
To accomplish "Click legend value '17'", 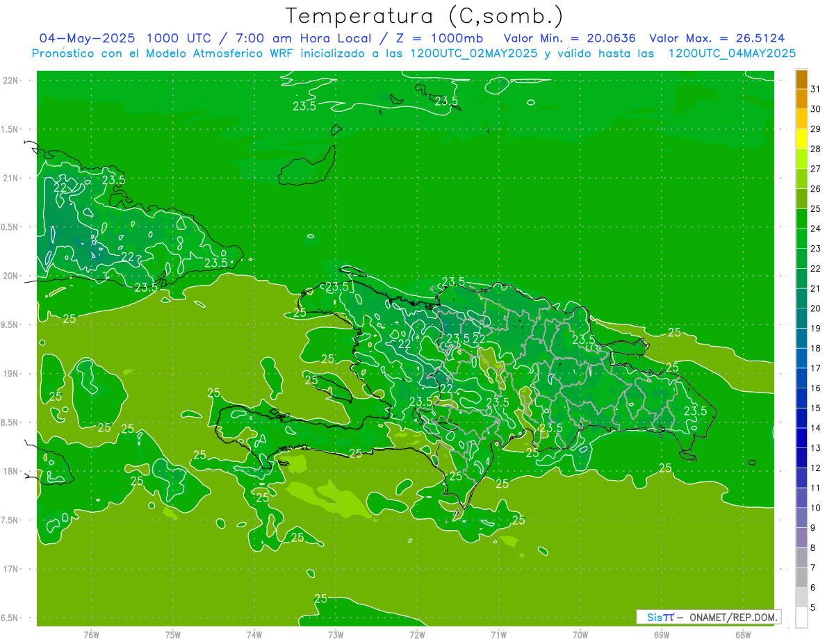I will 816,368.
